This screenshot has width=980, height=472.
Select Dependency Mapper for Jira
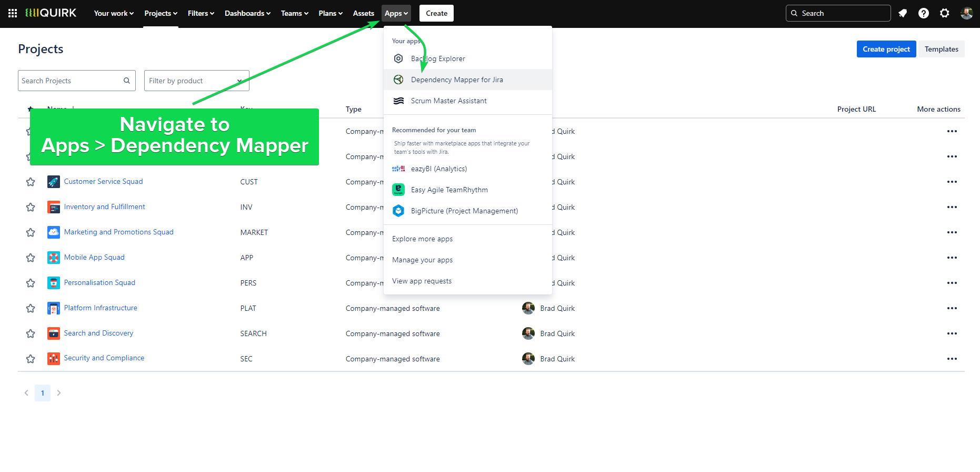(x=468, y=80)
